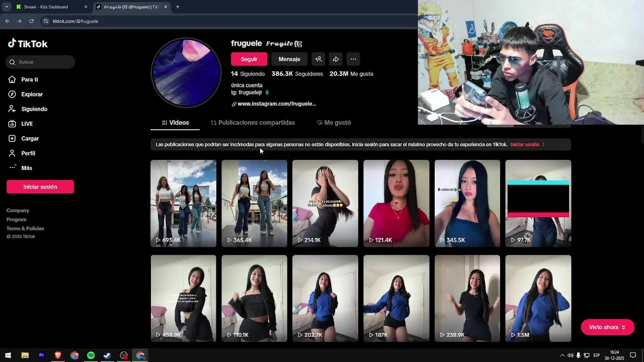The width and height of the screenshot is (644, 362).
Task: Open the video with 345.5K views
Action: coord(467,203)
